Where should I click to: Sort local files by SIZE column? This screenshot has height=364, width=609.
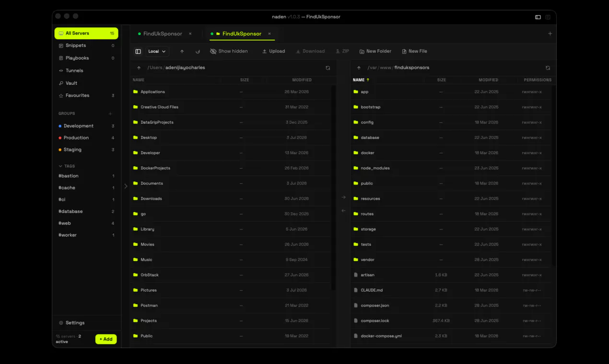tap(245, 80)
